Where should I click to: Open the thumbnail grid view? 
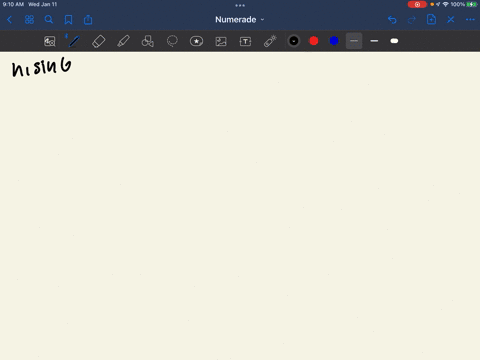pyautogui.click(x=29, y=20)
